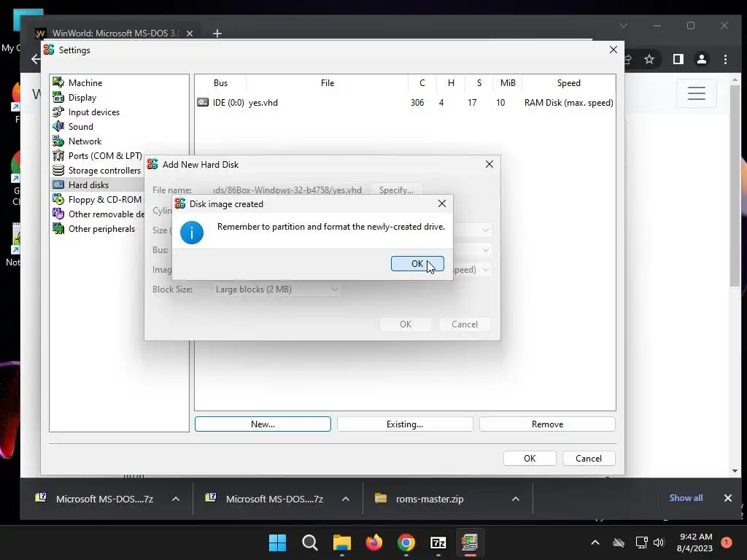The width and height of the screenshot is (747, 560).
Task: Click Show all downloads link
Action: (x=686, y=497)
